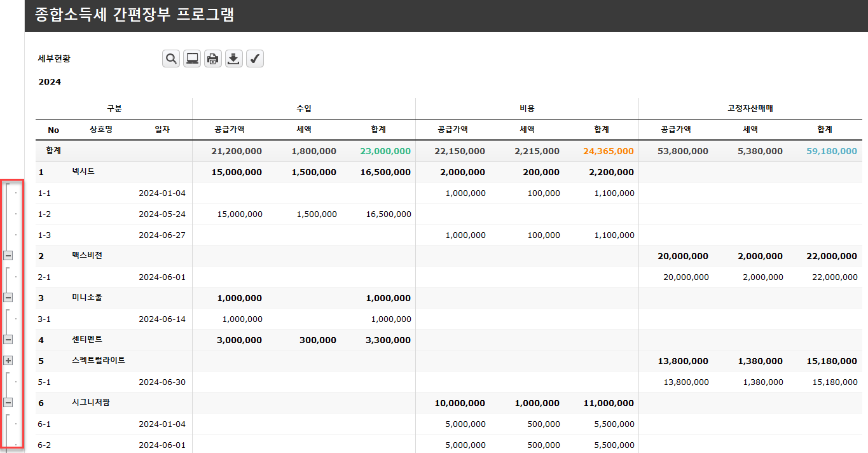The width and height of the screenshot is (868, 453).
Task: Click 종합소득세 간편장부 프로그램 title
Action: tap(135, 15)
